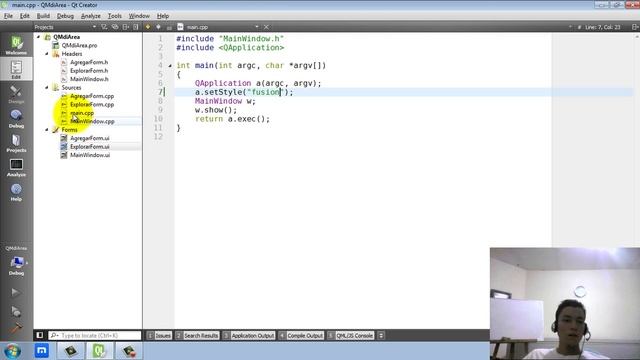Open the Window menu
The width and height of the screenshot is (640, 360).
point(139,16)
